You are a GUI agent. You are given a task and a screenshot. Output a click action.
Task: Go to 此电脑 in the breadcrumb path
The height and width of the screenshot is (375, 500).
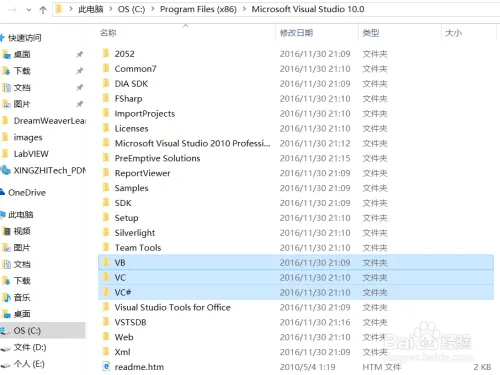point(91,9)
